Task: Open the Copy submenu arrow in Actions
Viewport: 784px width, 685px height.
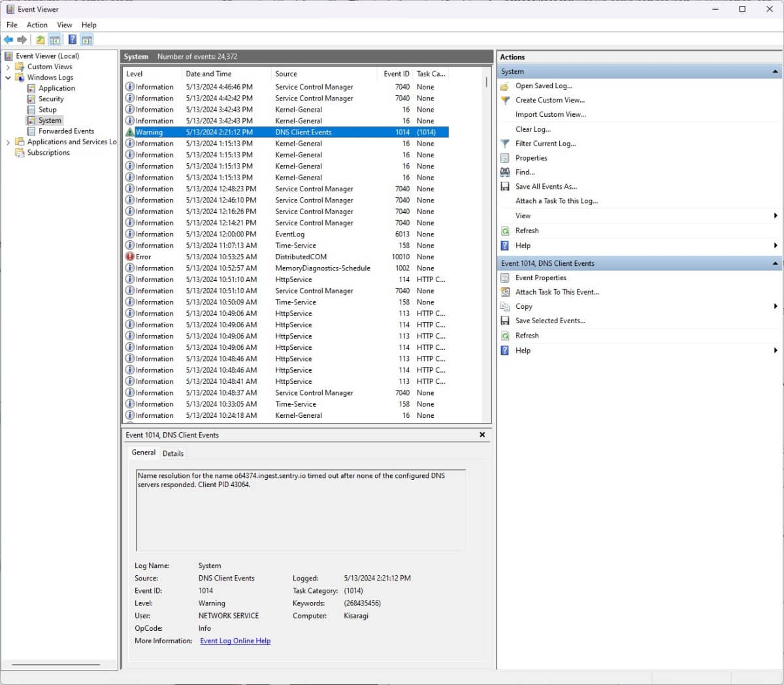Action: pyautogui.click(x=776, y=307)
